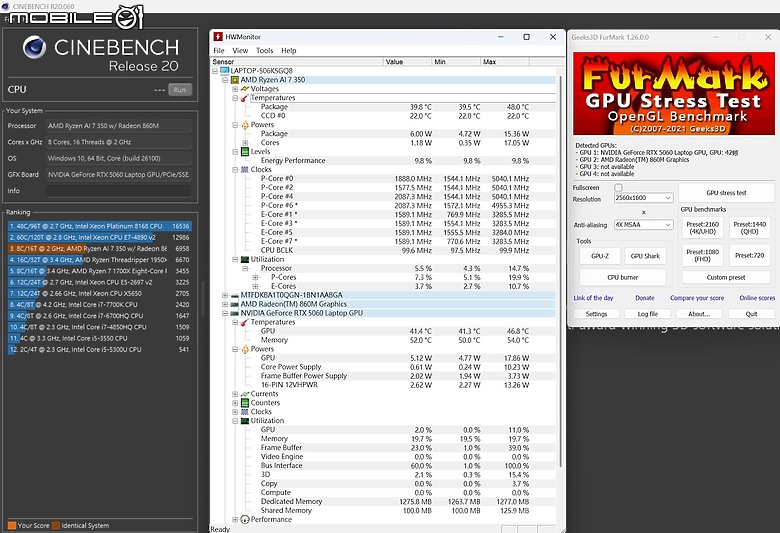The width and height of the screenshot is (780, 533).
Task: Open the Anti-aliasing dropdown showing 4X MSAA
Action: [643, 224]
